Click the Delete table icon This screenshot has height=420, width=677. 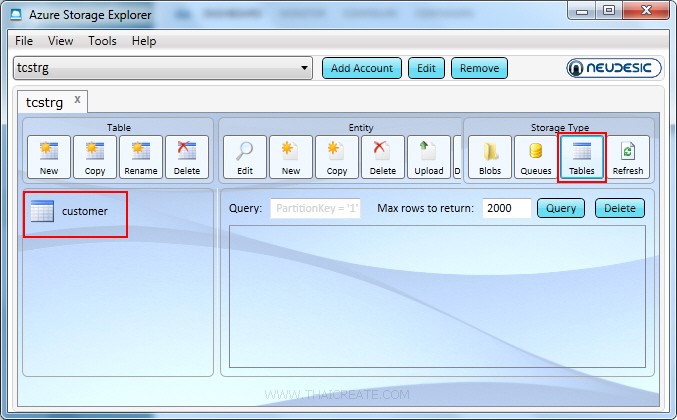186,157
